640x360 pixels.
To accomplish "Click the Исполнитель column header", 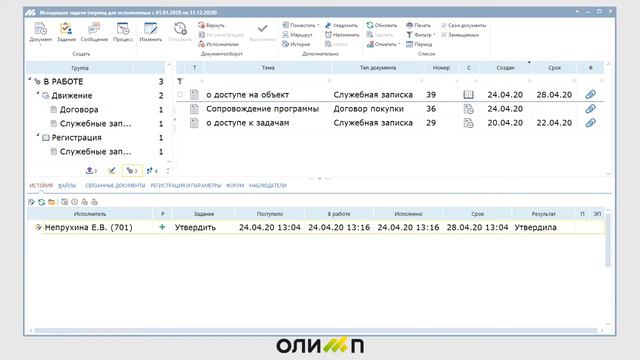I will [90, 214].
